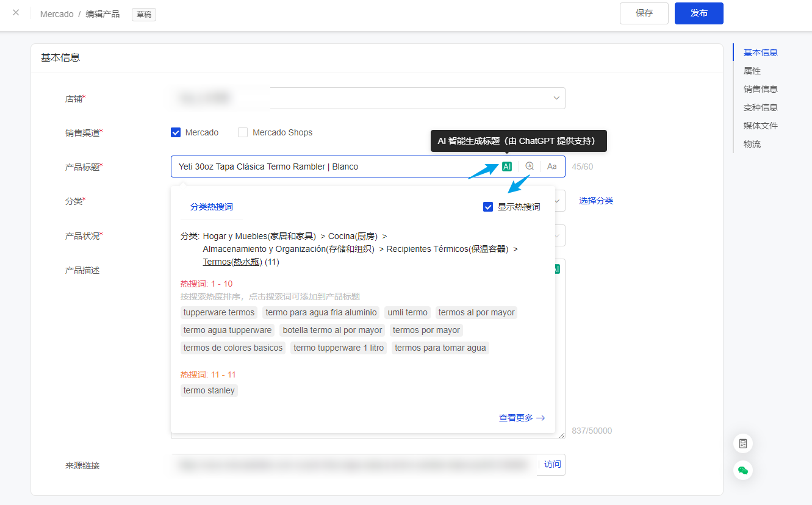The height and width of the screenshot is (505, 812).
Task: Click the 访问 source link button
Action: [552, 464]
